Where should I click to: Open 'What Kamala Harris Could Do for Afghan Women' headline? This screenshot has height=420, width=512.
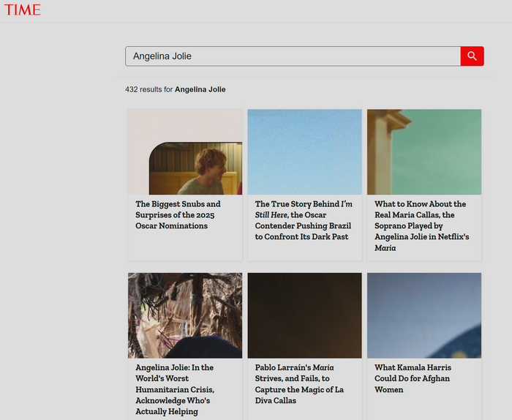tap(413, 378)
